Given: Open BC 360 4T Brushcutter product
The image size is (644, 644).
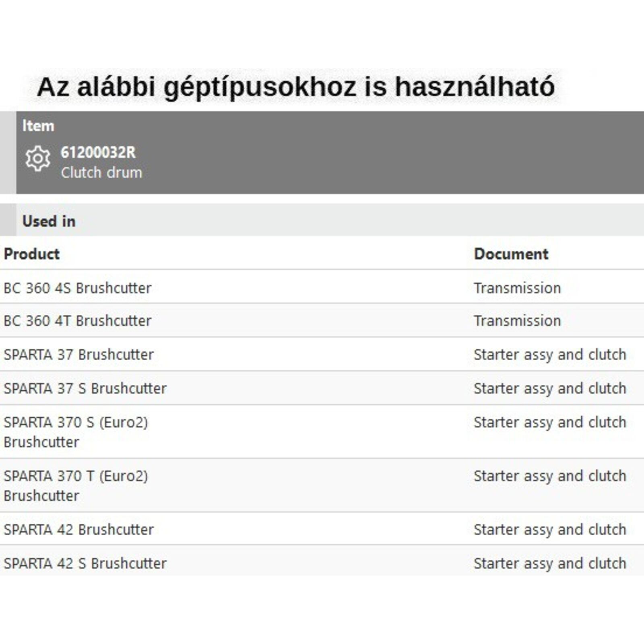Looking at the screenshot, I should 78,321.
